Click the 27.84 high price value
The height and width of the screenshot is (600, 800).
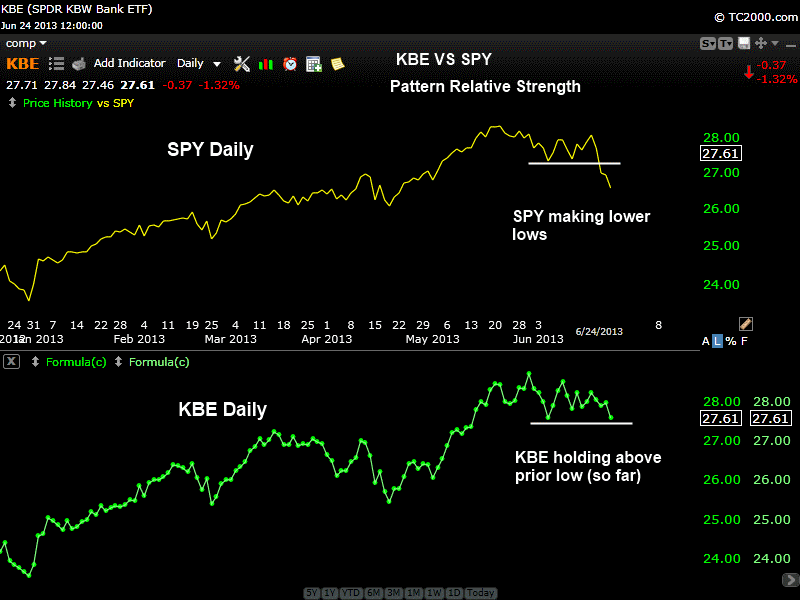coord(60,85)
